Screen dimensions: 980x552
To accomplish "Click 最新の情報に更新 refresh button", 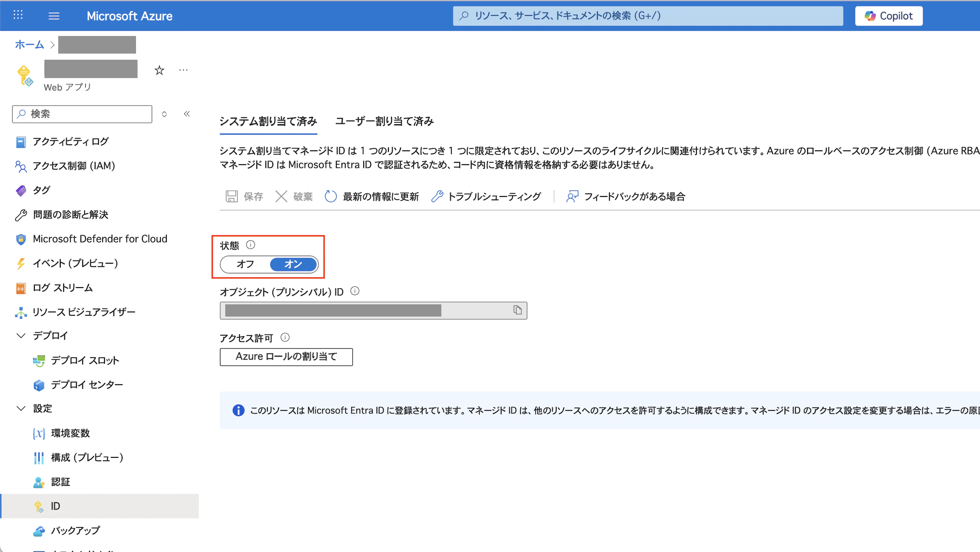I will pyautogui.click(x=372, y=197).
